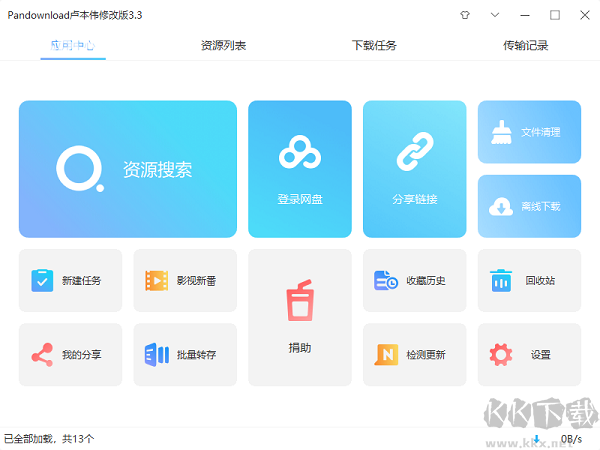Launch 文件清理 broom tool
The image size is (600, 450).
[x=529, y=132]
